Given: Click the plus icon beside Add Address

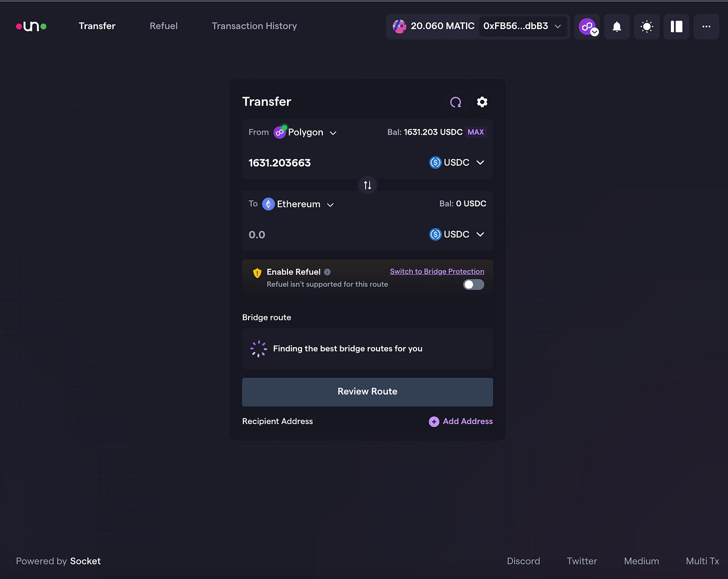Looking at the screenshot, I should (x=434, y=422).
